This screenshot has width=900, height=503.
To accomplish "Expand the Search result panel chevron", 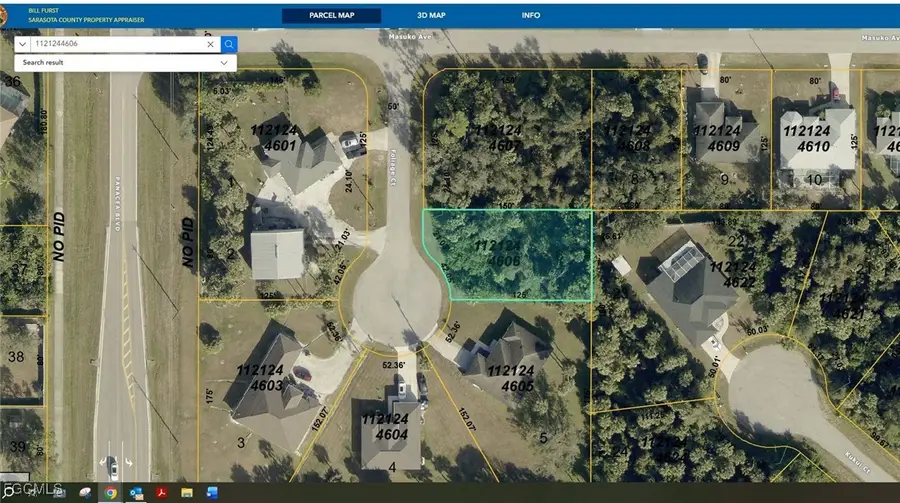I will 224,62.
